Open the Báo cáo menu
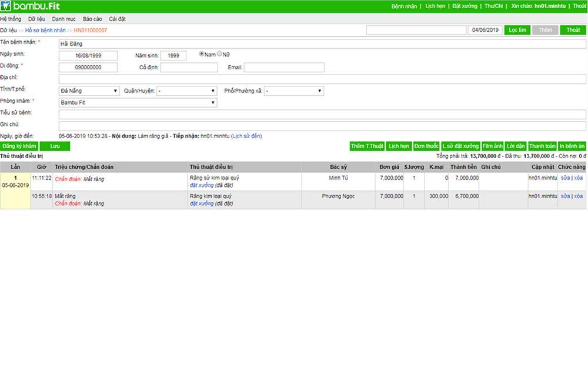Screen dimensions: 588x371 (x=92, y=19)
